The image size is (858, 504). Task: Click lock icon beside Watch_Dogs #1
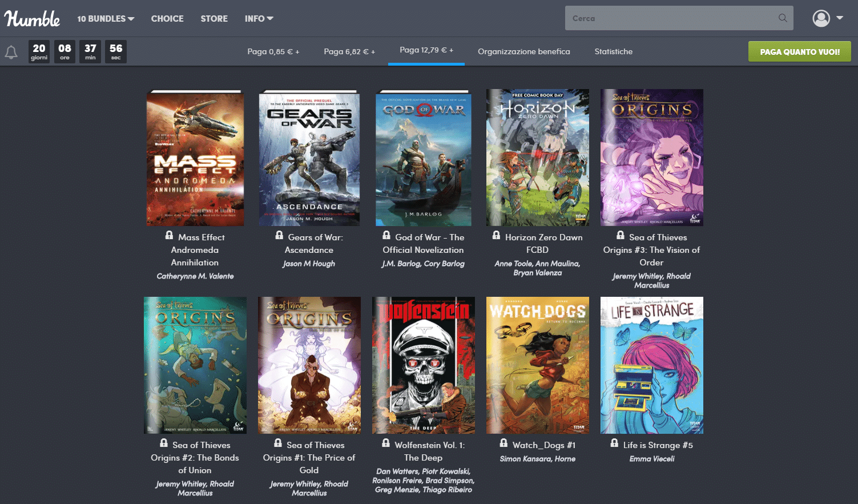(503, 443)
